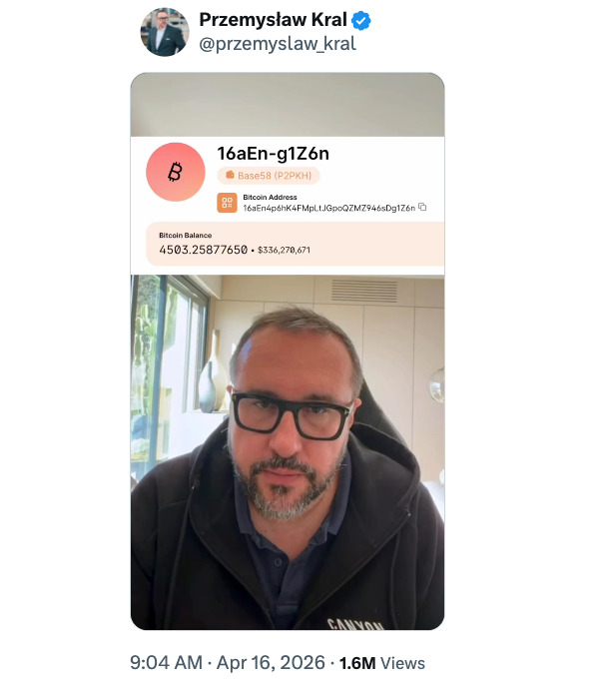
Task: Click the Bitcoin Address label
Action: click(x=270, y=197)
